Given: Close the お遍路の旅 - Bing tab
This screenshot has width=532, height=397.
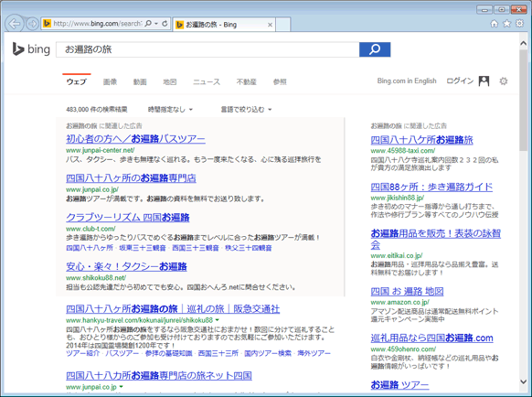Looking at the screenshot, I should [270, 25].
